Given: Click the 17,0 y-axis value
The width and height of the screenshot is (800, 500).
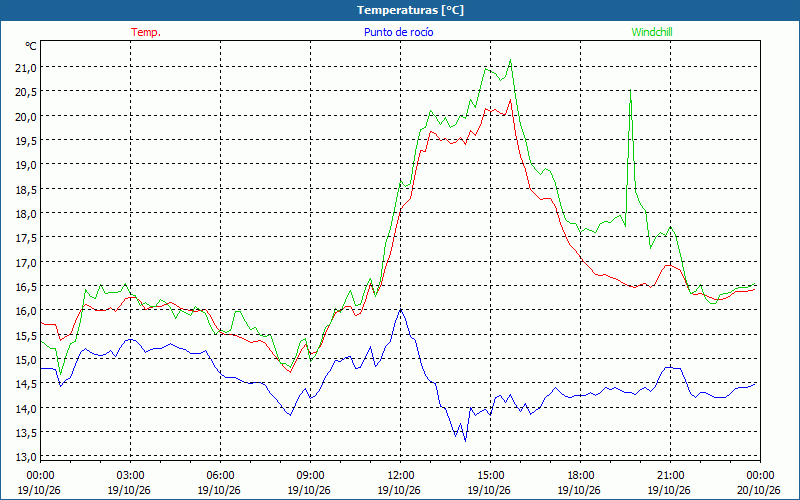Looking at the screenshot, I should pos(26,262).
